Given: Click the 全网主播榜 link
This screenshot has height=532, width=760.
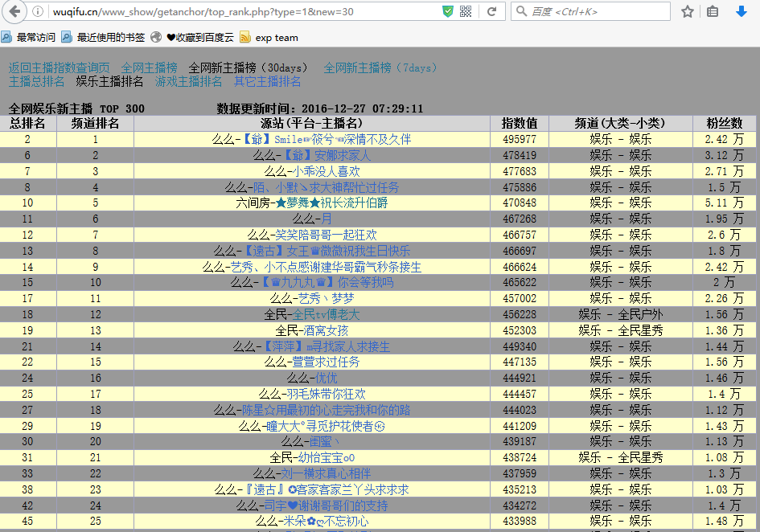Looking at the screenshot, I should click(149, 68).
